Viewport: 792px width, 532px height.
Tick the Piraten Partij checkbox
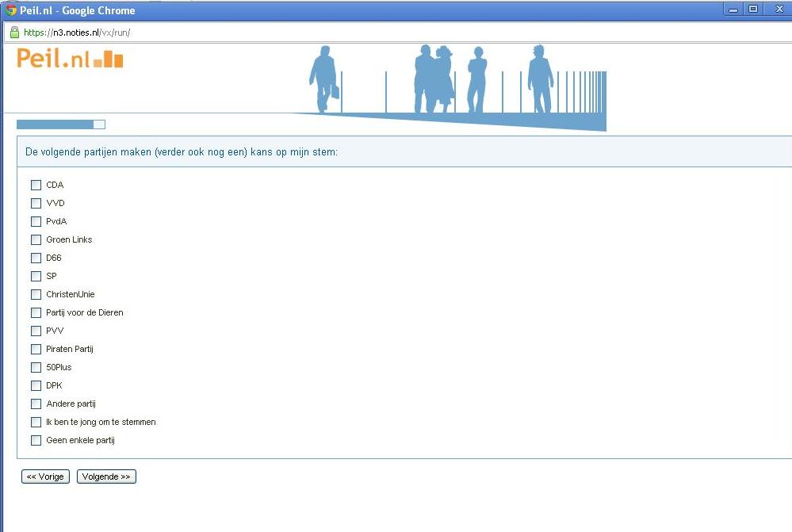36,350
